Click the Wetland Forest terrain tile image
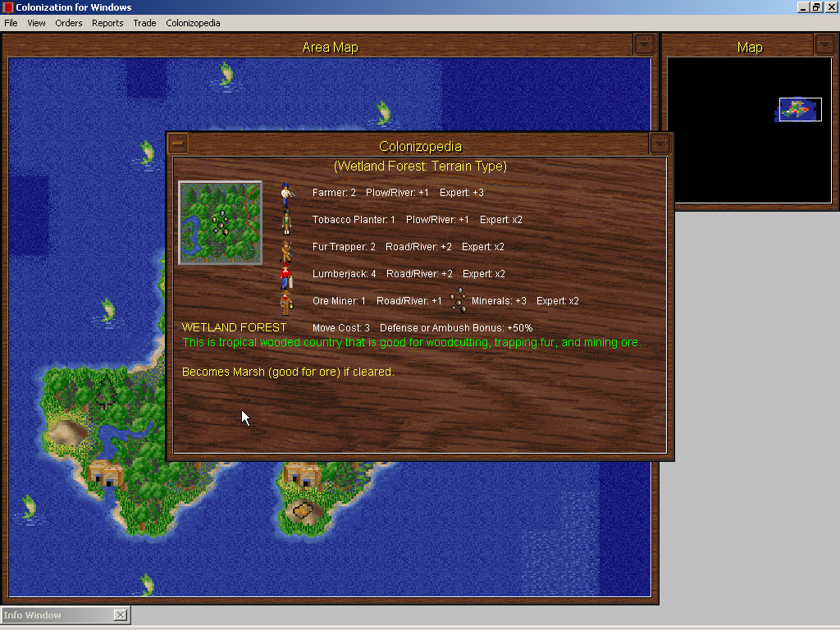840x630 pixels. (220, 223)
